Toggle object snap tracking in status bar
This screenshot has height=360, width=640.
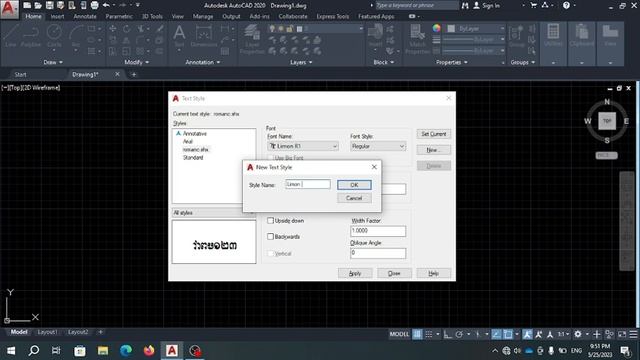point(496,334)
